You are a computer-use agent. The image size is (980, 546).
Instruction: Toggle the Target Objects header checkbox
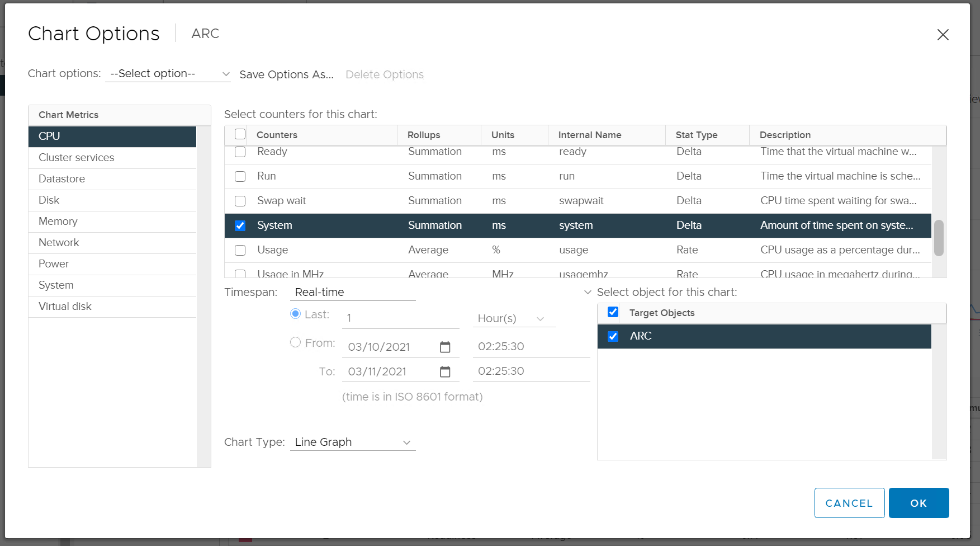613,312
